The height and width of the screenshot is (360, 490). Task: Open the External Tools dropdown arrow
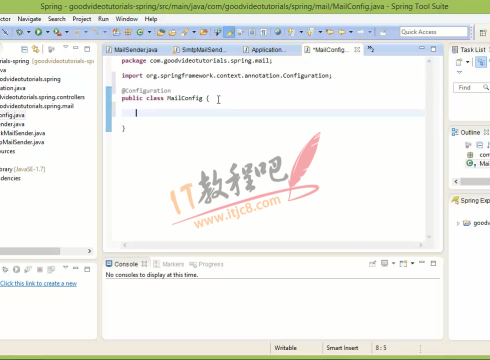[67, 32]
